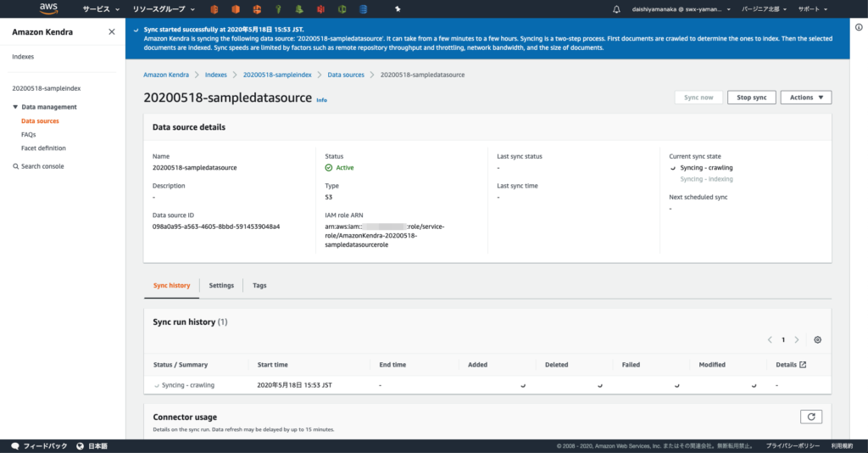This screenshot has width=868, height=453.
Task: Open the notifications bell
Action: [x=616, y=9]
